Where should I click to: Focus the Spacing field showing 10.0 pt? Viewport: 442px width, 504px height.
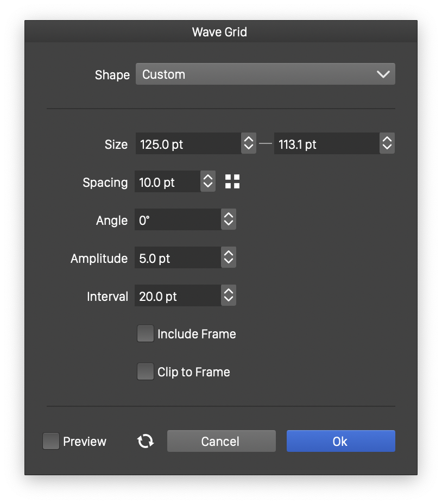pyautogui.click(x=167, y=182)
